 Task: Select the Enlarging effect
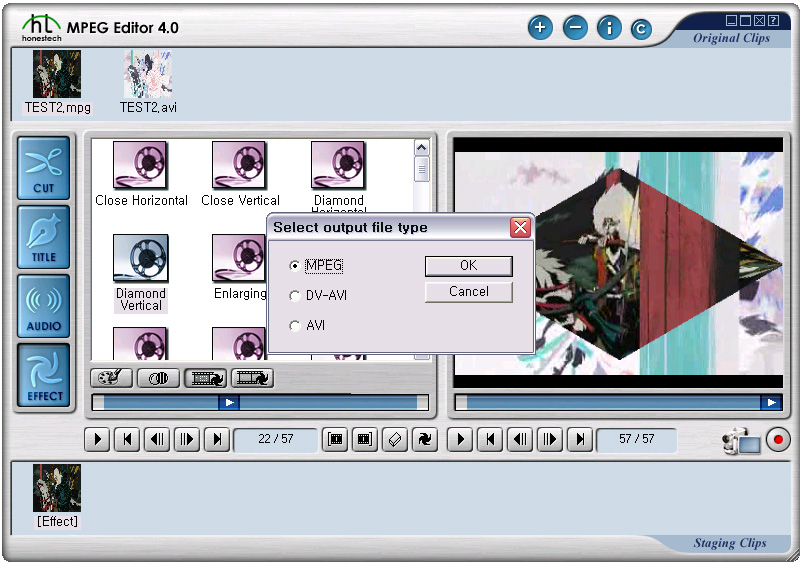point(240,267)
